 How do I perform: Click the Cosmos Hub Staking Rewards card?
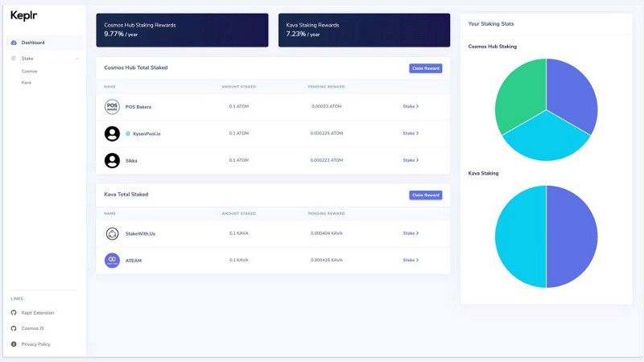(182, 31)
